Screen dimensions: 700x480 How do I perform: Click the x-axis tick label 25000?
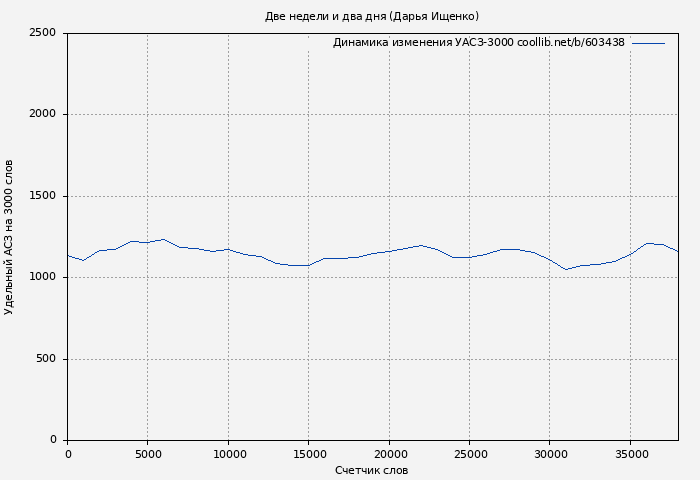click(469, 453)
